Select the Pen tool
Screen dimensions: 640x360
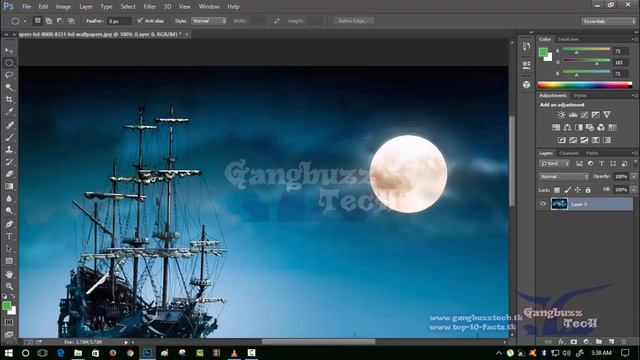(x=9, y=224)
